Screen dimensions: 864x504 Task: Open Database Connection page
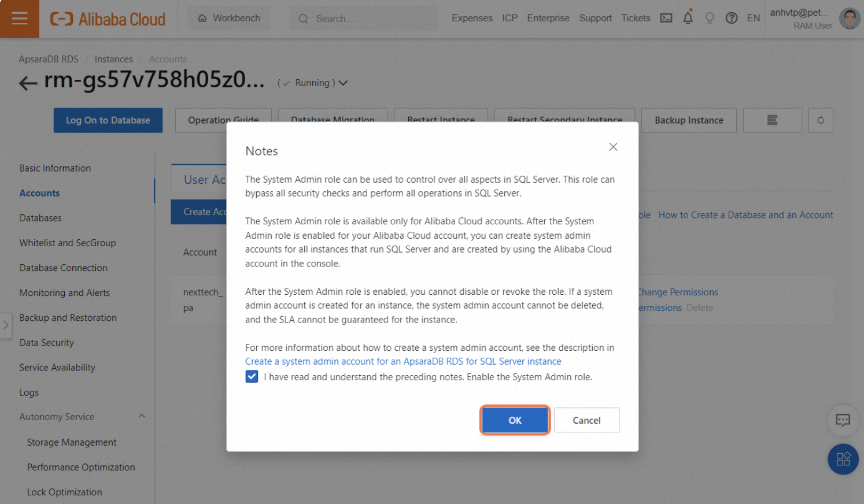pos(64,268)
